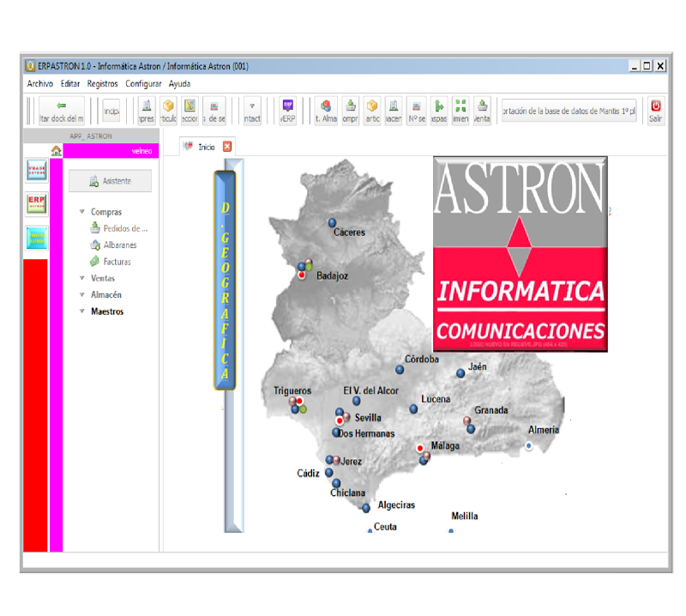Open the Archivo menu
Viewport: 686px width, 616px height.
coord(39,83)
